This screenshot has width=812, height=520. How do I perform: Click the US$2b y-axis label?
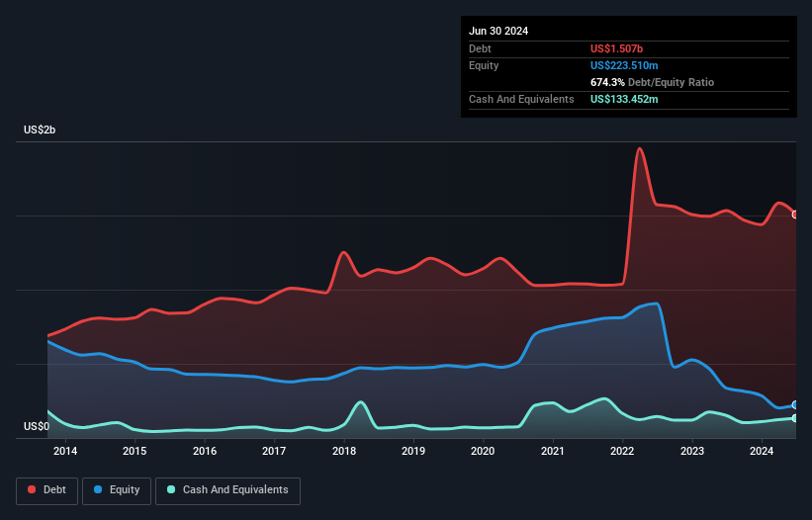(x=40, y=130)
